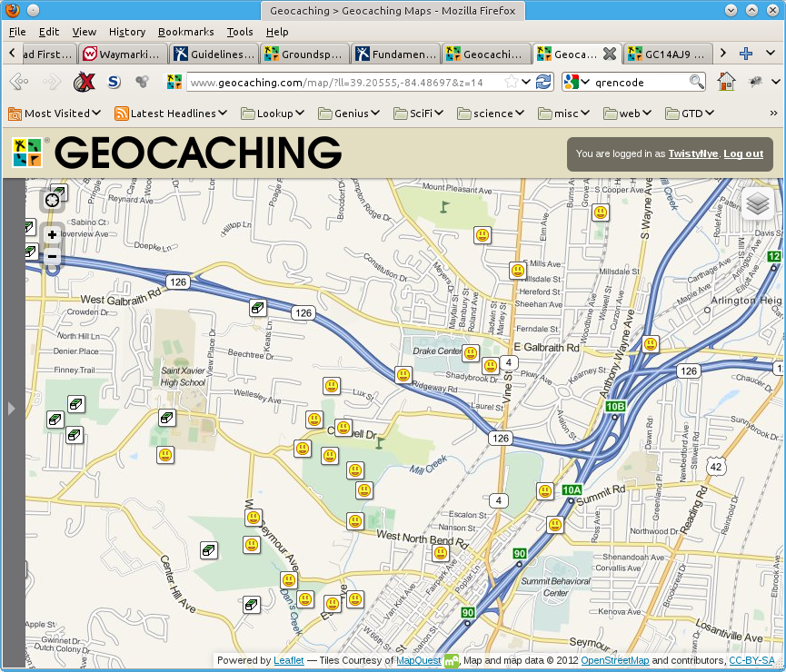
Task: Click the traditional cache icon near Keats Ln
Action: tap(258, 308)
